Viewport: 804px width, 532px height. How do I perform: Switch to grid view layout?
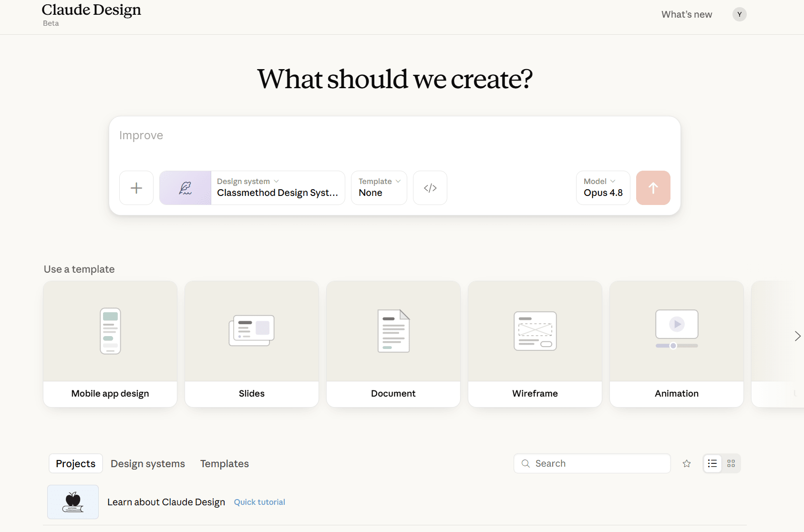tap(731, 463)
